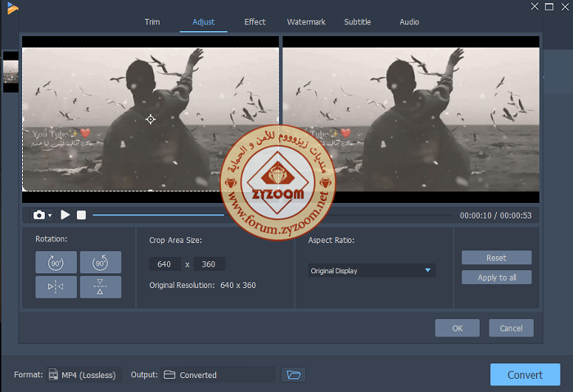The width and height of the screenshot is (573, 392).
Task: Confirm with the OK button
Action: click(x=457, y=328)
